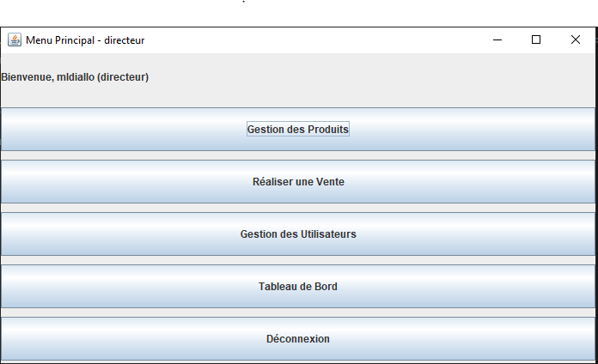Open Gestion des Utilisateurs

point(298,234)
